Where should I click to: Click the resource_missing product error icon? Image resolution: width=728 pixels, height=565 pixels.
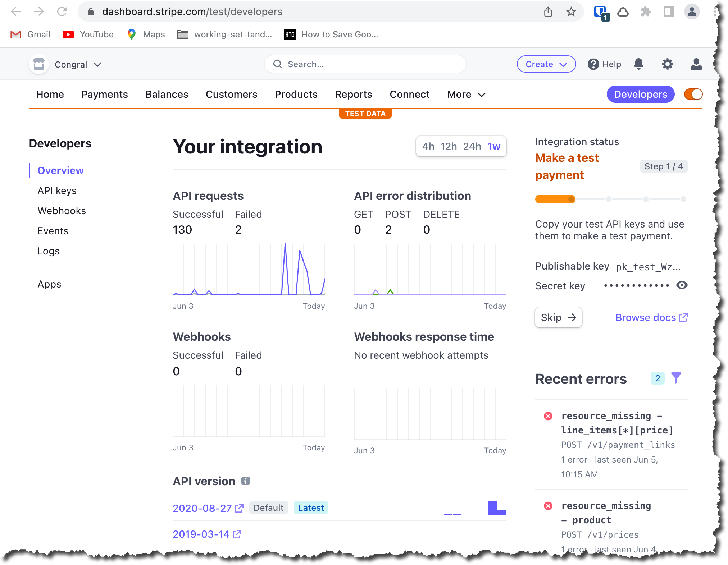click(x=548, y=506)
